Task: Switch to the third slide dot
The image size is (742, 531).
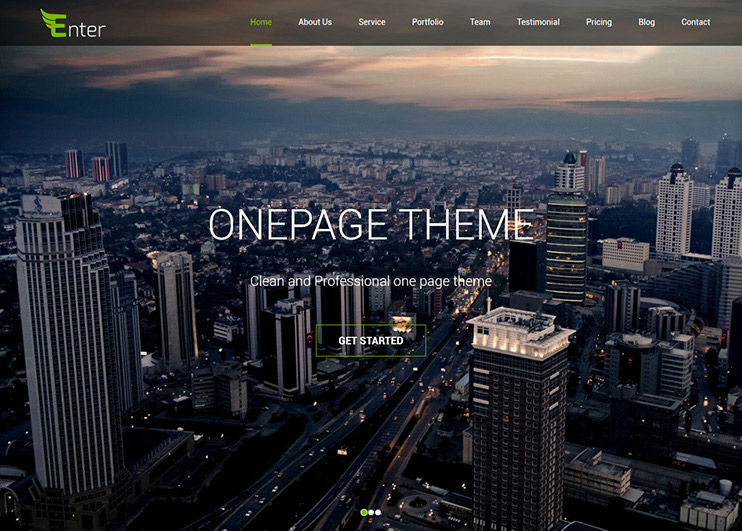Action: 378,513
